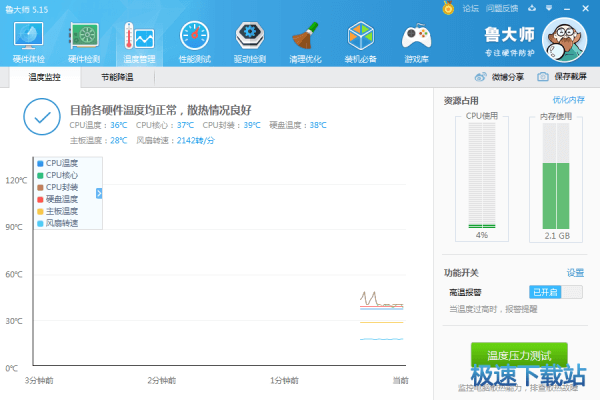Click the 保存截屏 camera icon
This screenshot has height=400, width=600.
pos(542,77)
